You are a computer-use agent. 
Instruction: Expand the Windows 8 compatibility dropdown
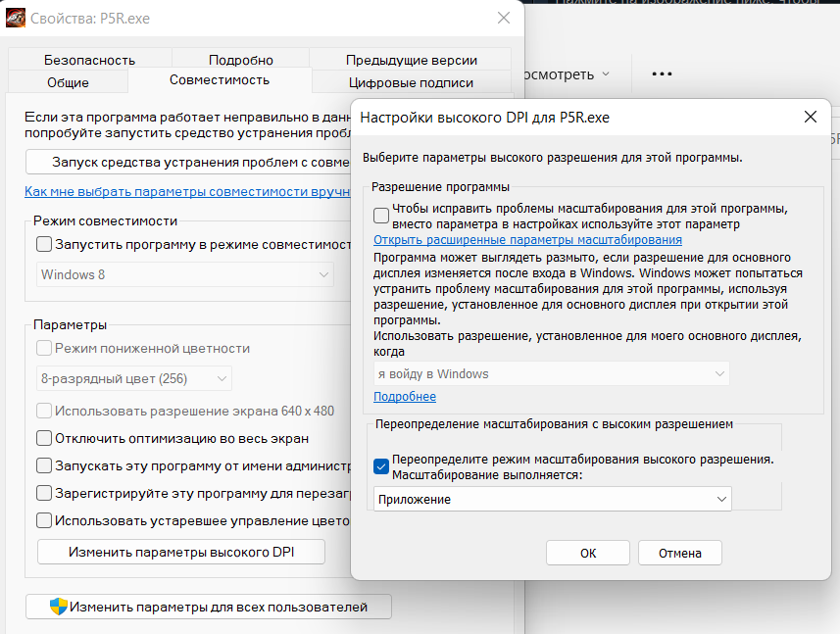(185, 274)
